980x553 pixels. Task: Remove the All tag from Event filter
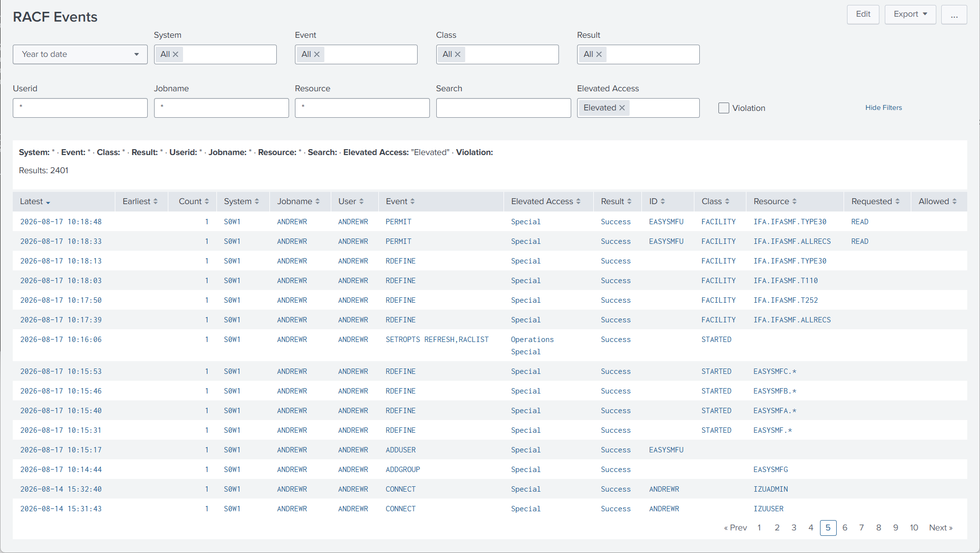coord(317,54)
